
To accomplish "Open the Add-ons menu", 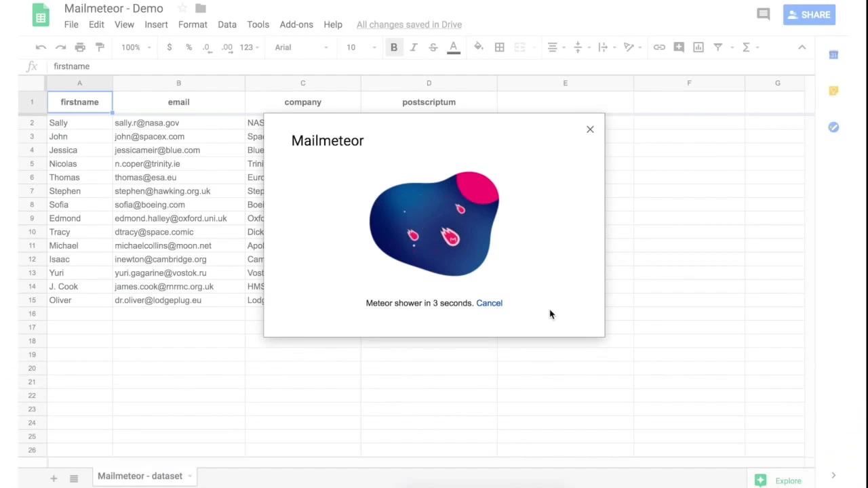I will [296, 24].
